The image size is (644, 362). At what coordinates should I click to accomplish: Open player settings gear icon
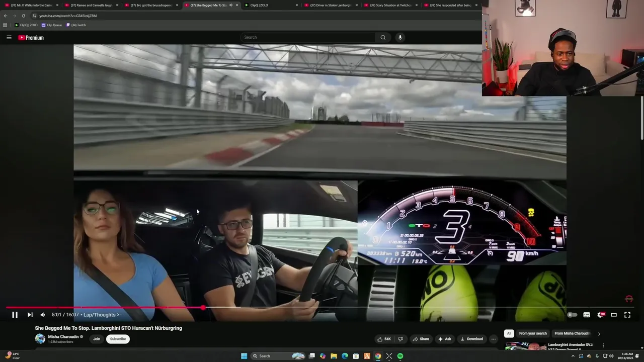click(x=600, y=315)
